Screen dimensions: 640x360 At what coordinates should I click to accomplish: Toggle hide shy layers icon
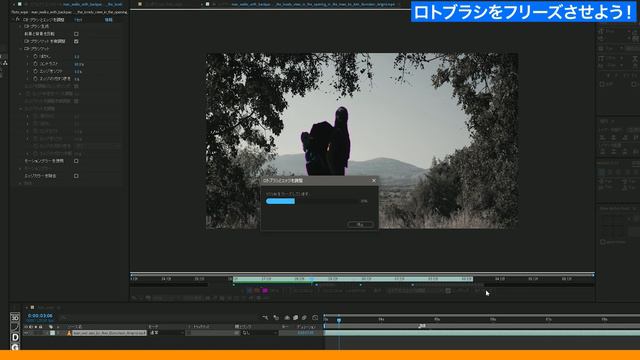(x=287, y=318)
